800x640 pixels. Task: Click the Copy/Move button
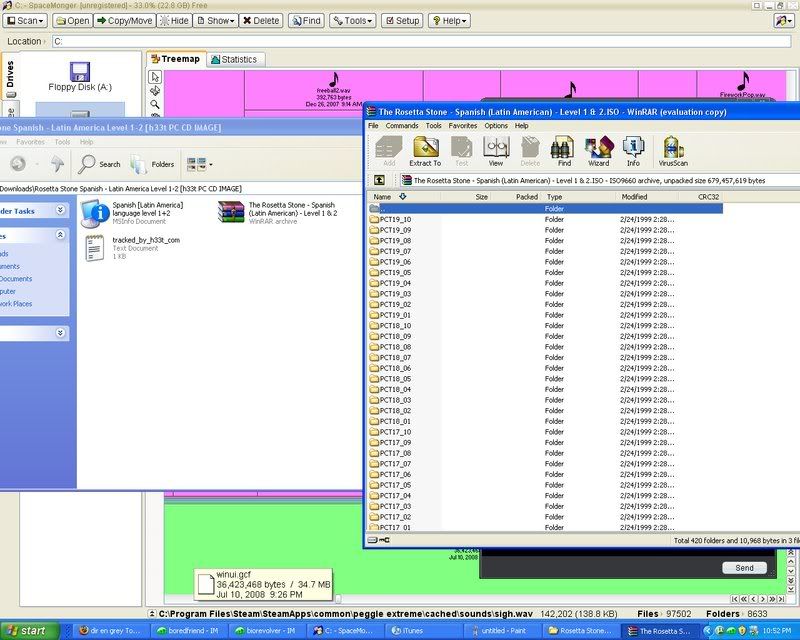[124, 20]
